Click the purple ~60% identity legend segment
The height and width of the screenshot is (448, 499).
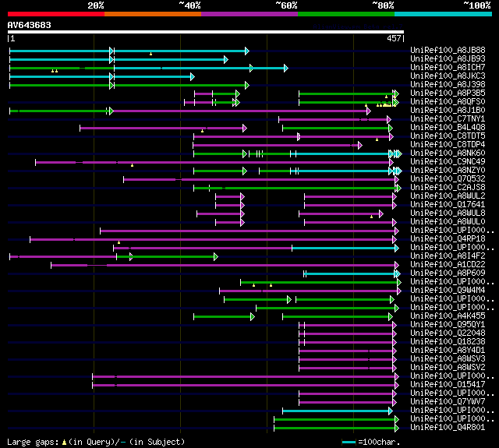249,14
